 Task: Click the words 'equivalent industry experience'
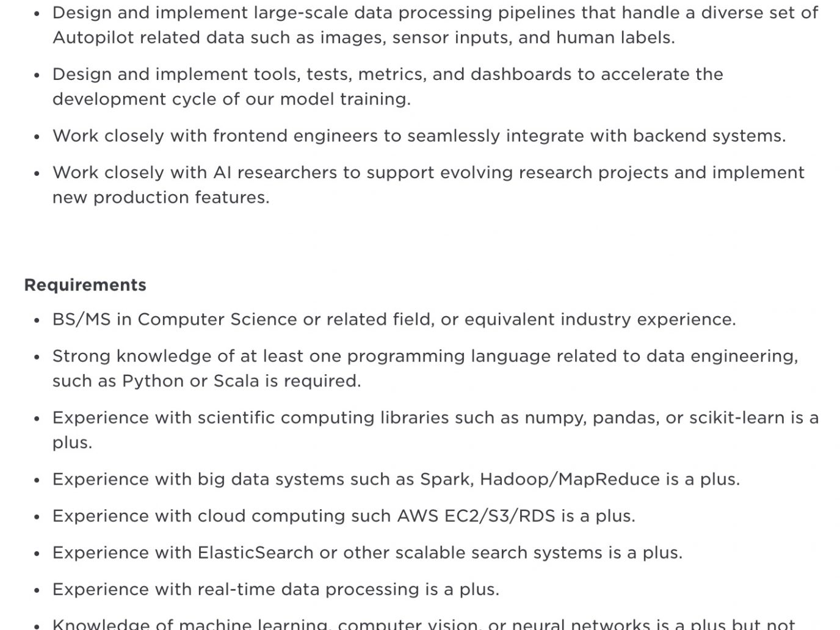pos(648,319)
